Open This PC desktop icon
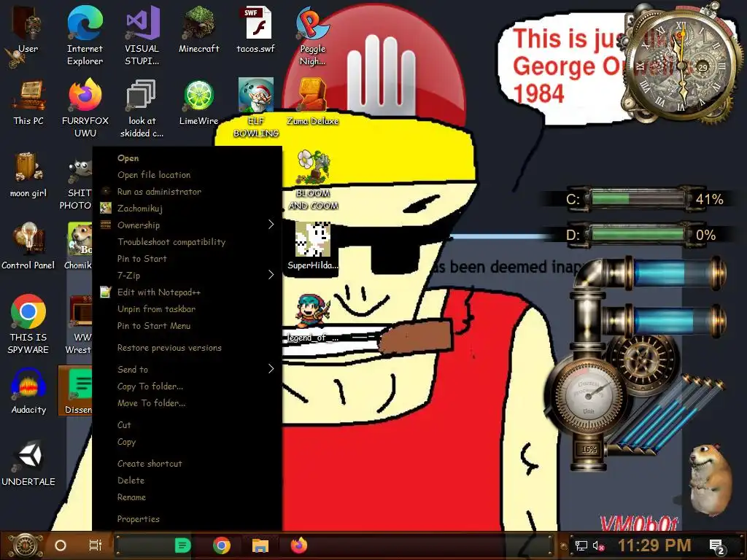This screenshot has height=560, width=747. pos(28,101)
